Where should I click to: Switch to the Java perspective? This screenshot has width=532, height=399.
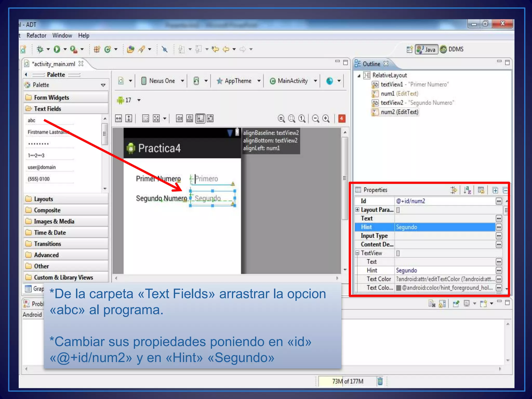[427, 49]
